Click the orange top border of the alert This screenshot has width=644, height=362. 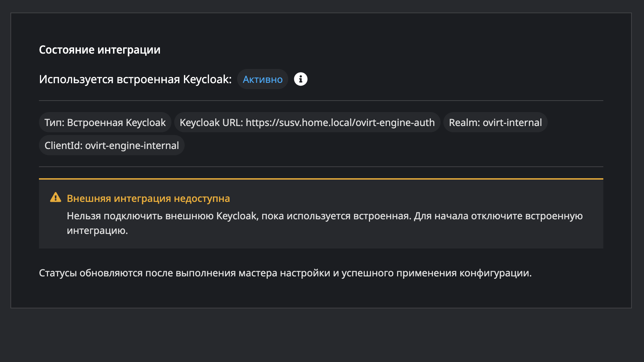click(321, 179)
